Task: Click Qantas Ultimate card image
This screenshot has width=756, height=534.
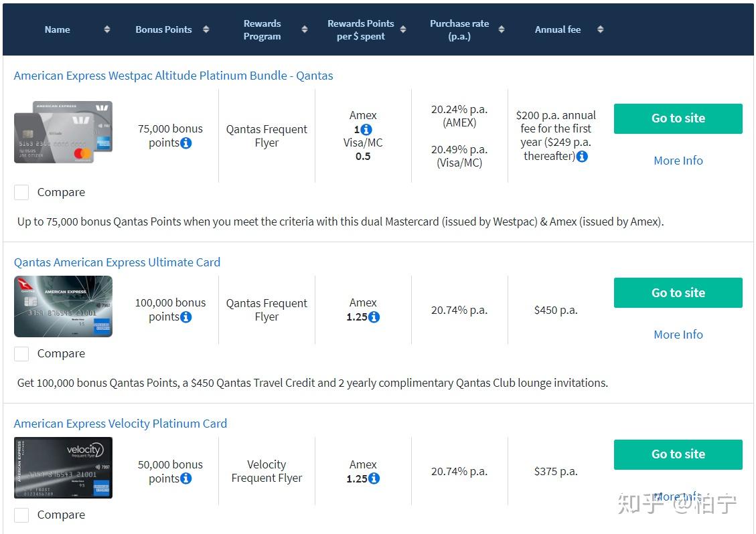Action: [63, 306]
